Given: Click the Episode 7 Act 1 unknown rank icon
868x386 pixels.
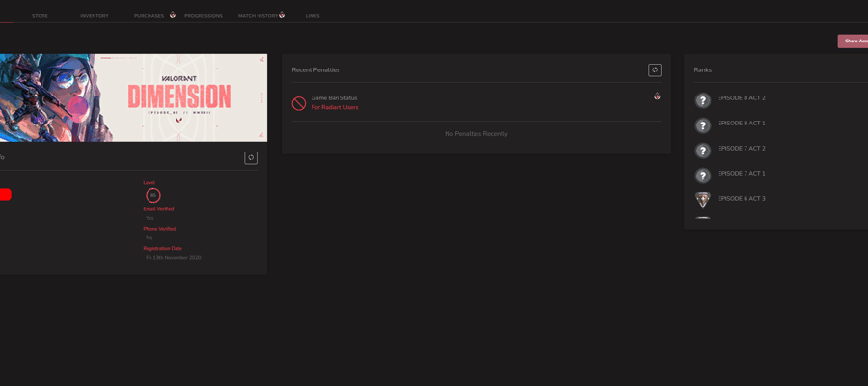Looking at the screenshot, I should click(703, 176).
